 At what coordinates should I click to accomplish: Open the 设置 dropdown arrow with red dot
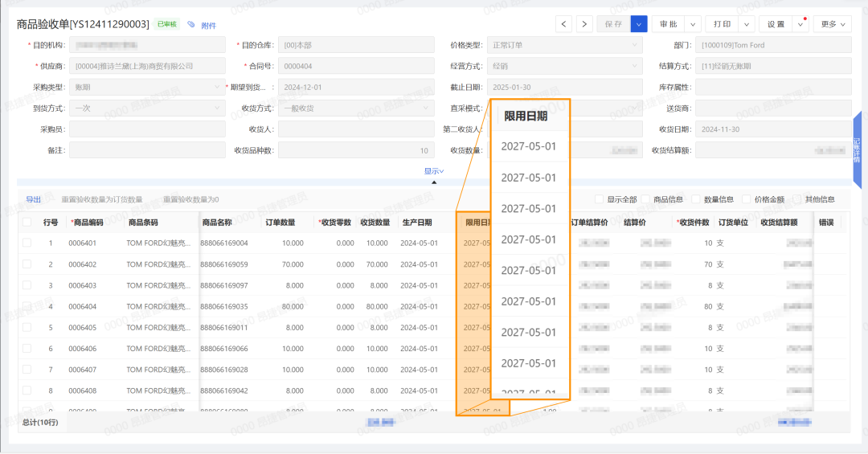click(800, 24)
